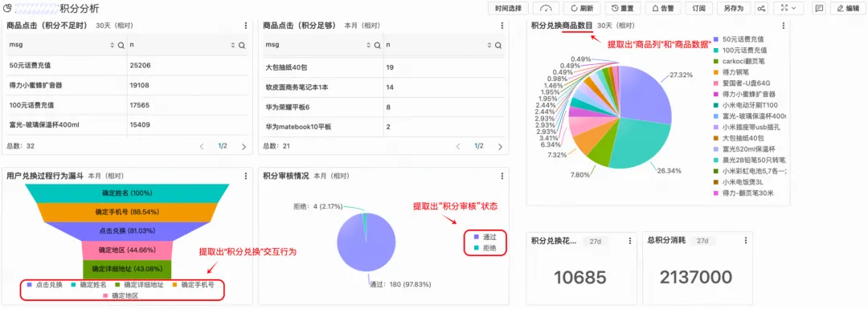Viewport: 868px width, 309px height.
Task: Click the 时间选择 toolbar button
Action: point(508,8)
